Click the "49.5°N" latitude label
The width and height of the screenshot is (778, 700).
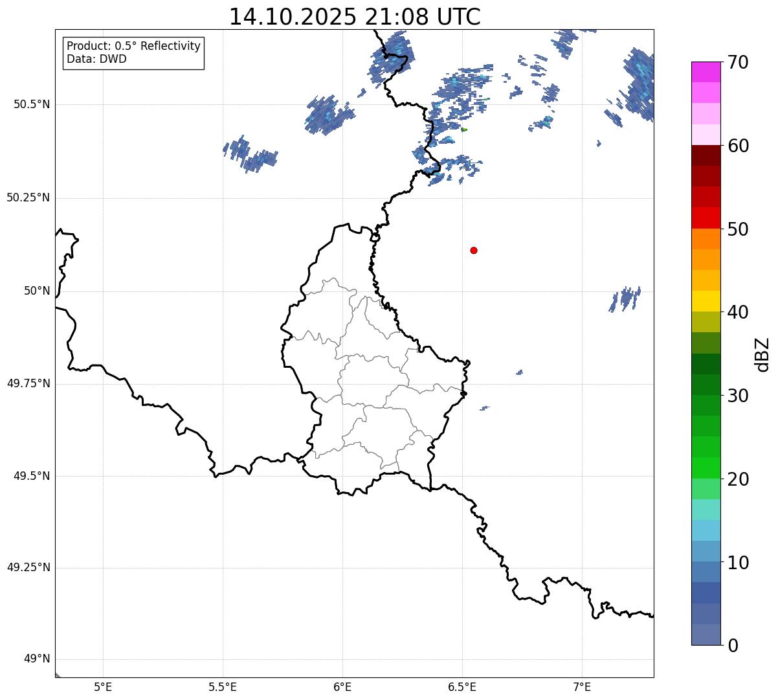tap(32, 476)
